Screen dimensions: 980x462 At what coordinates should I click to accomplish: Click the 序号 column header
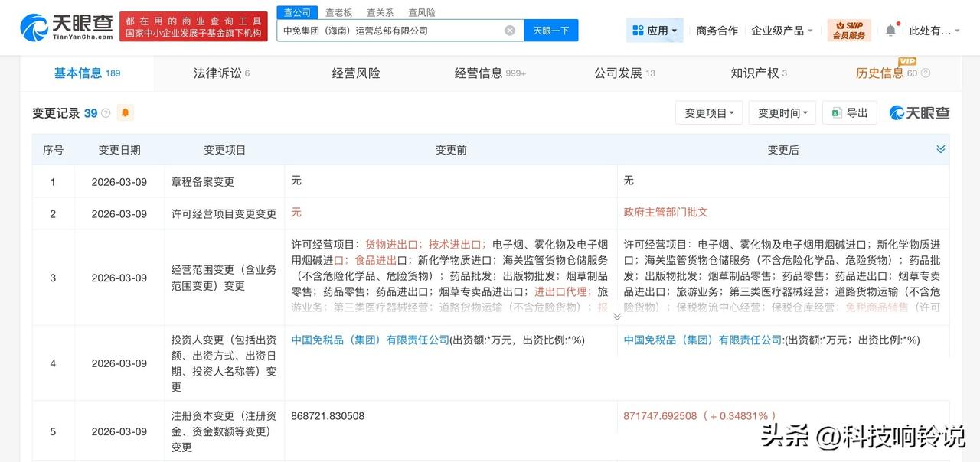(53, 150)
